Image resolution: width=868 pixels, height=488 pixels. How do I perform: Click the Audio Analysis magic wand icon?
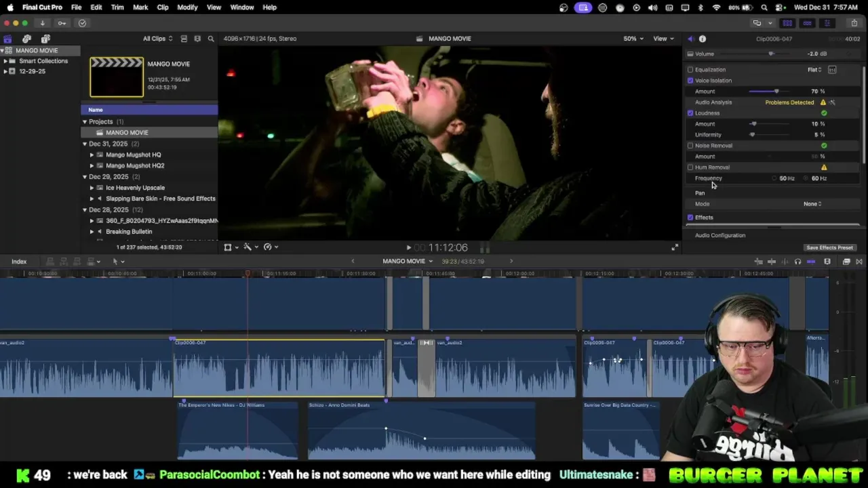pos(832,102)
